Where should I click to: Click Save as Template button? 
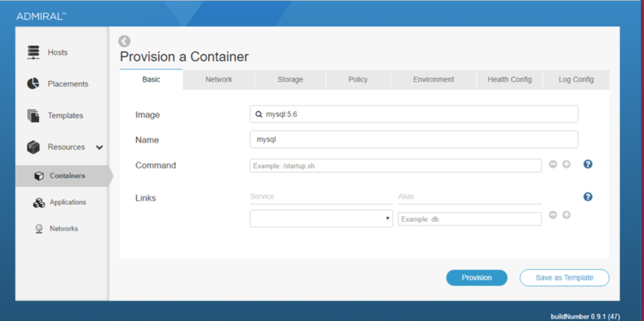tap(564, 278)
